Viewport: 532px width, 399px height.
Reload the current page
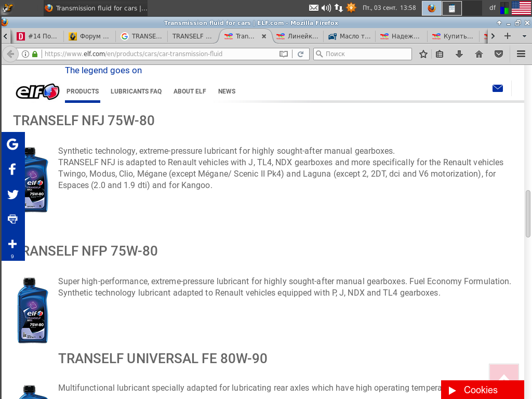[300, 54]
